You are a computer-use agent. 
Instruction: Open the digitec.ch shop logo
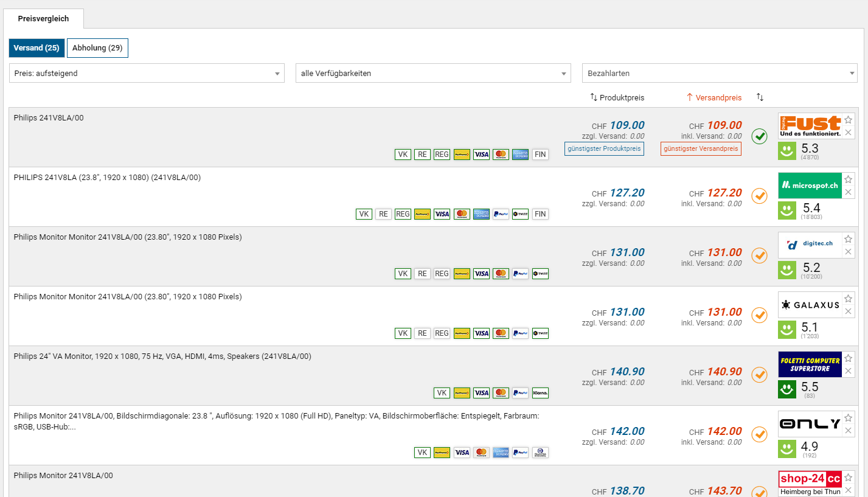[x=810, y=245]
